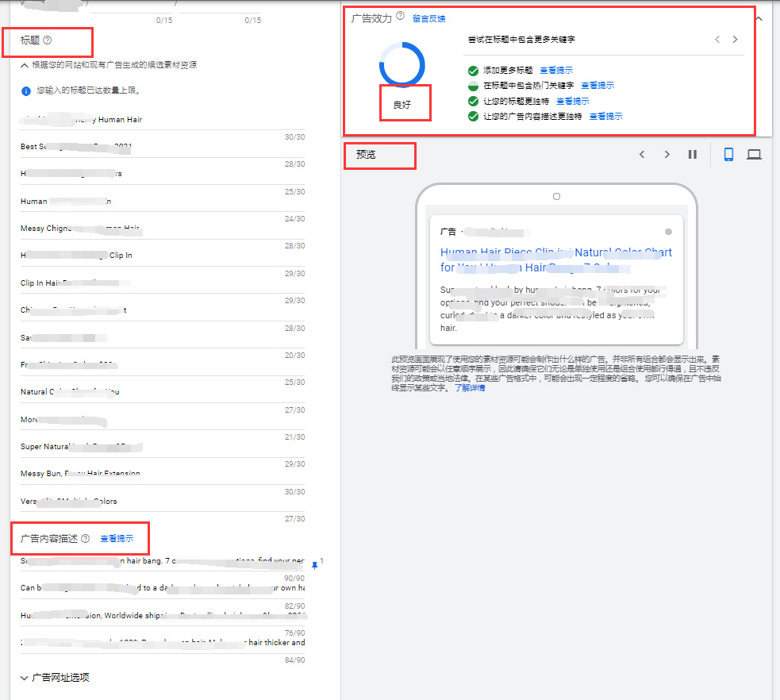Screen dimensions: 780x700
Task: Click the help icon next to 标题
Action: click(47, 40)
